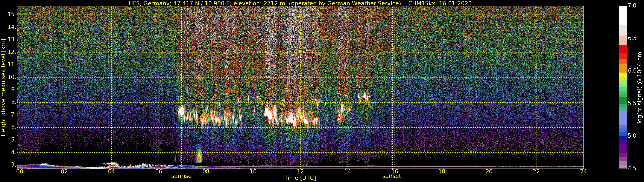Click the '8.' height axis tick label
The width and height of the screenshot is (644, 182).
click(x=14, y=102)
